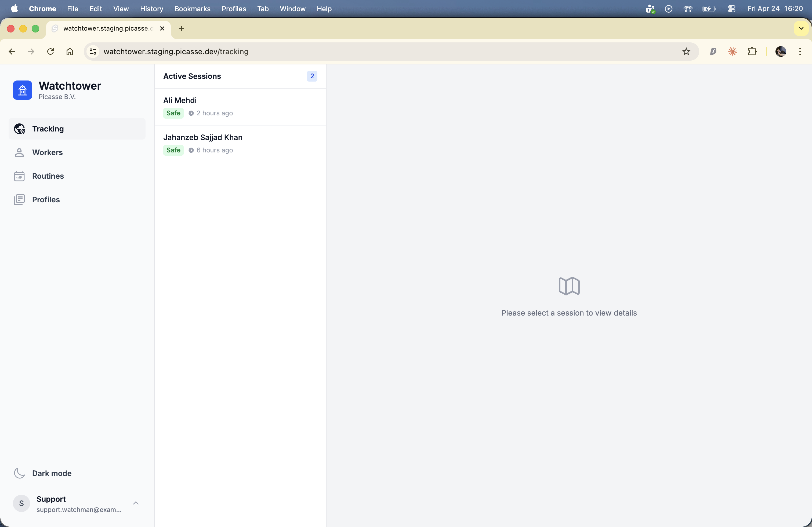Click the grey leaf extension icon
This screenshot has width=812, height=527.
point(713,52)
